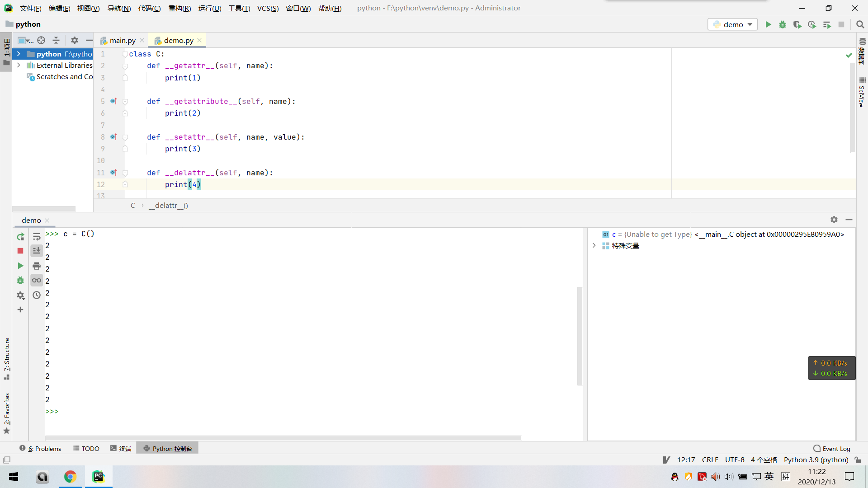Open the Windows Start menu

point(14,477)
